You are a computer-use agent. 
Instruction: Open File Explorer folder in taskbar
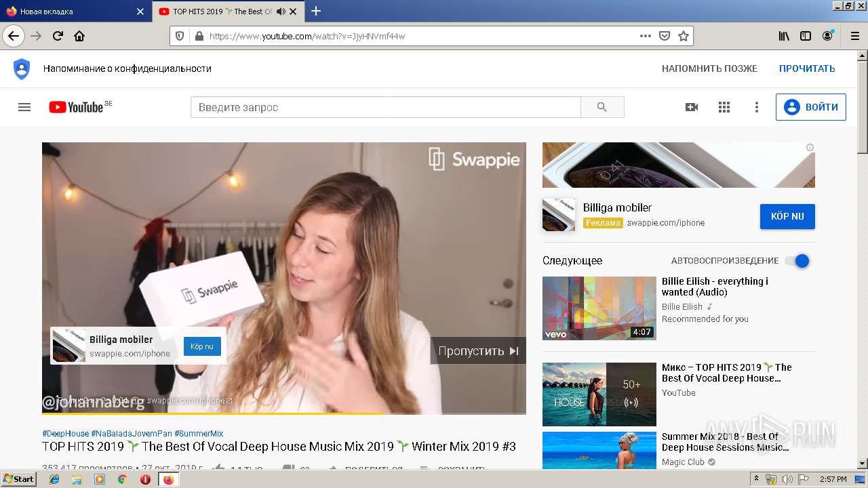[x=77, y=479]
